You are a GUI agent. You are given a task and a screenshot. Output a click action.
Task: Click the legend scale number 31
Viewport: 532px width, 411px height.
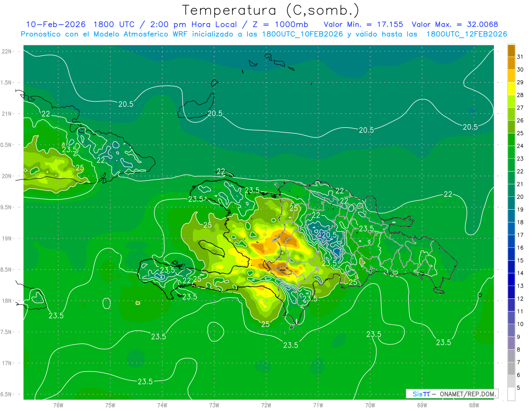pyautogui.click(x=520, y=57)
